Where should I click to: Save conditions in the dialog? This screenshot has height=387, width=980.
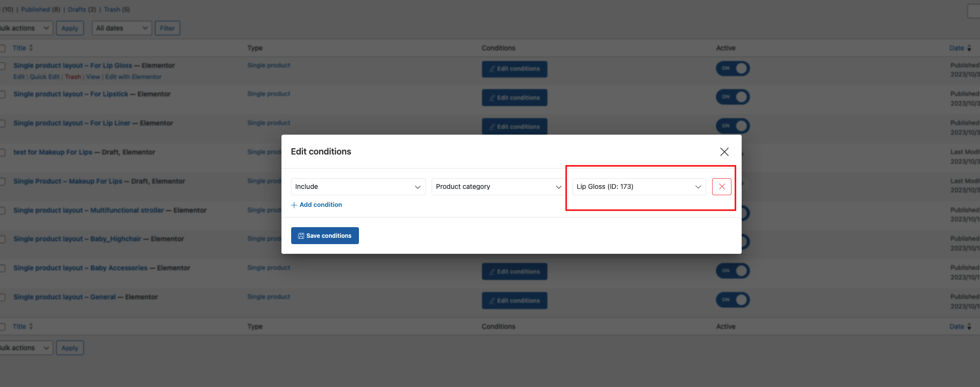325,236
